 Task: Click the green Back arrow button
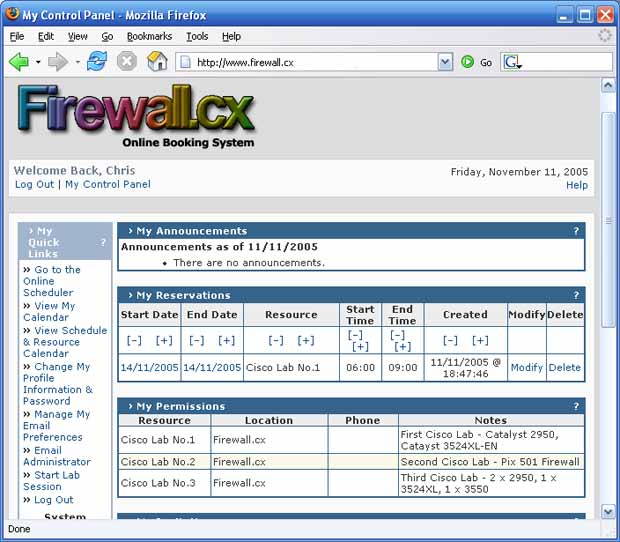19,62
